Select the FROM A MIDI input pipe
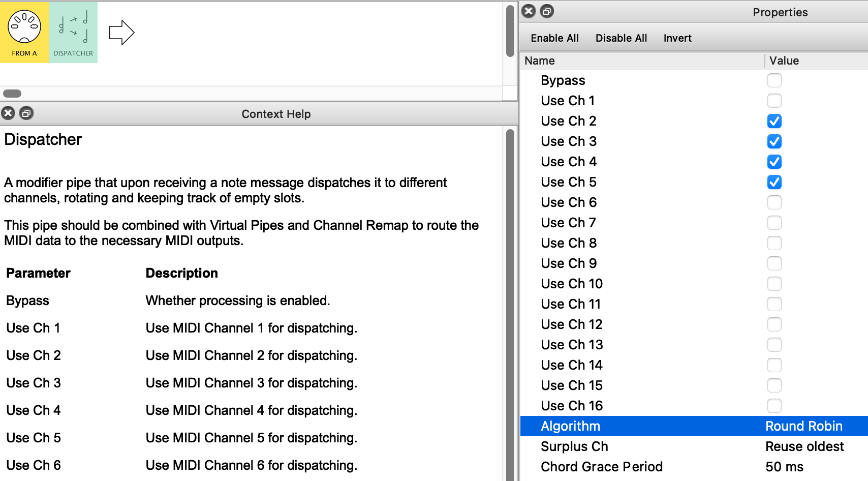 point(24,32)
